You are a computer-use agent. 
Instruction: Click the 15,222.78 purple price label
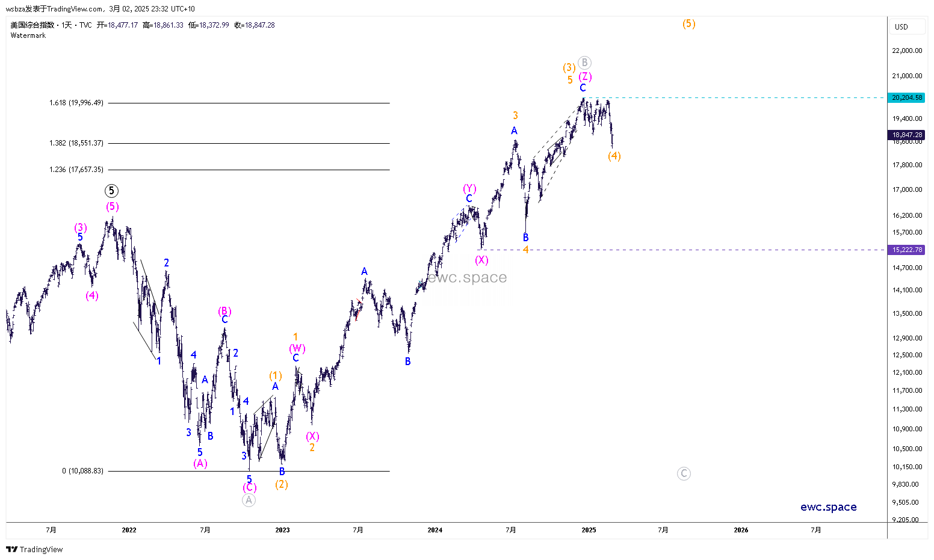click(907, 250)
